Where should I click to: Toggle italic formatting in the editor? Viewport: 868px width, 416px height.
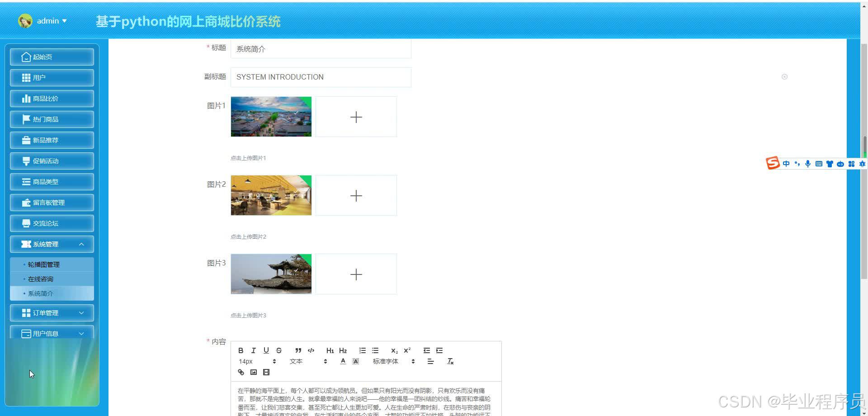(253, 350)
